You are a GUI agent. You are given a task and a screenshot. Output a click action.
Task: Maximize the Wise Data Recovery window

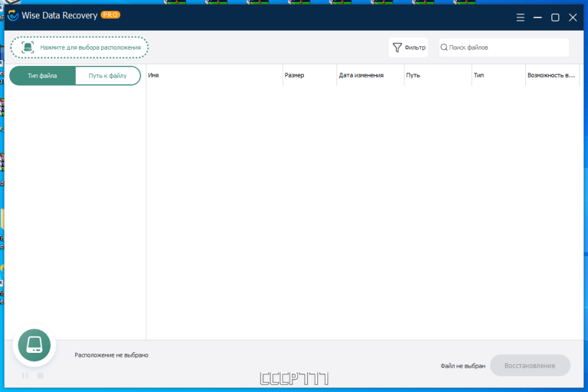[555, 17]
